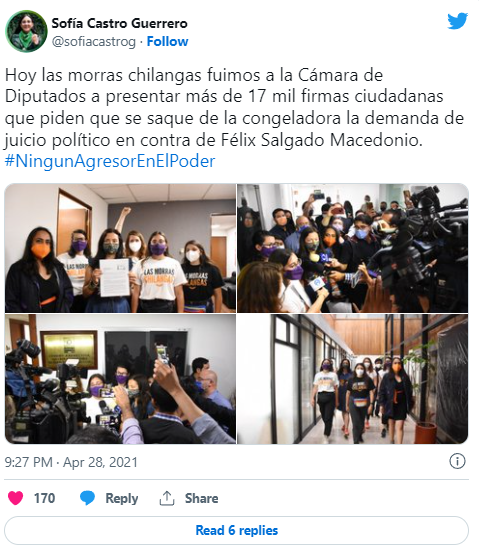View photo of raised phone near gold plaque
479x545 pixels.
tap(120, 379)
